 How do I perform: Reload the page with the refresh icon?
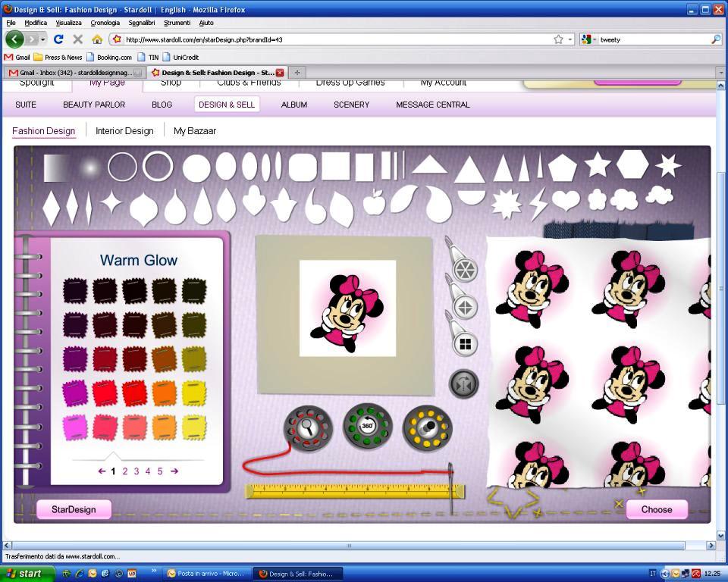pos(58,39)
